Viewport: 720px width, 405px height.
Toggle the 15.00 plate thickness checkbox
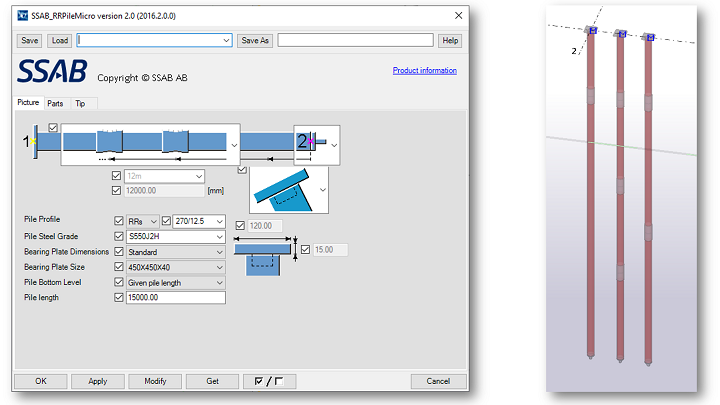coord(306,250)
